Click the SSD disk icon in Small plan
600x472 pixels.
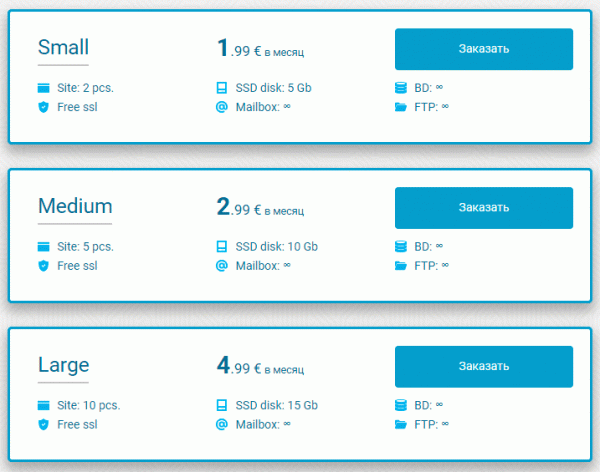pyautogui.click(x=222, y=88)
